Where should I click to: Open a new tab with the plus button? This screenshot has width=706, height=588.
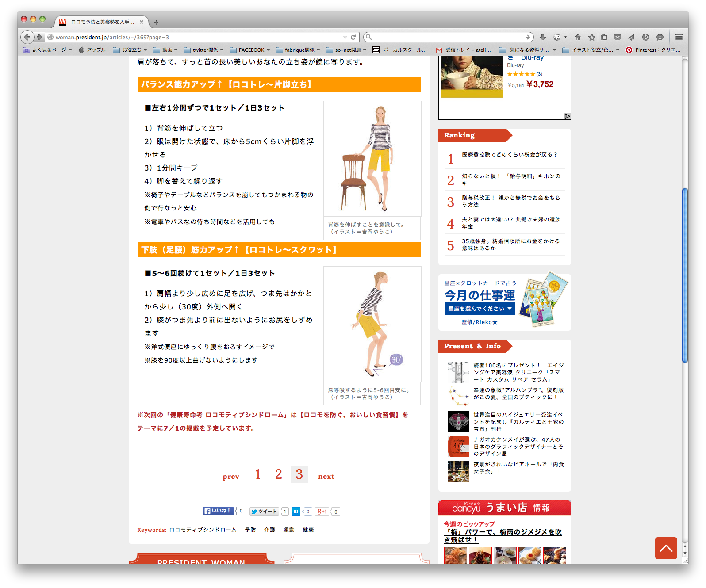(x=156, y=22)
